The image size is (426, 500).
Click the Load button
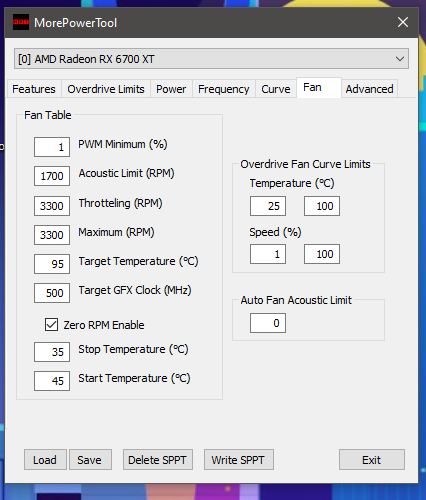coord(45,460)
